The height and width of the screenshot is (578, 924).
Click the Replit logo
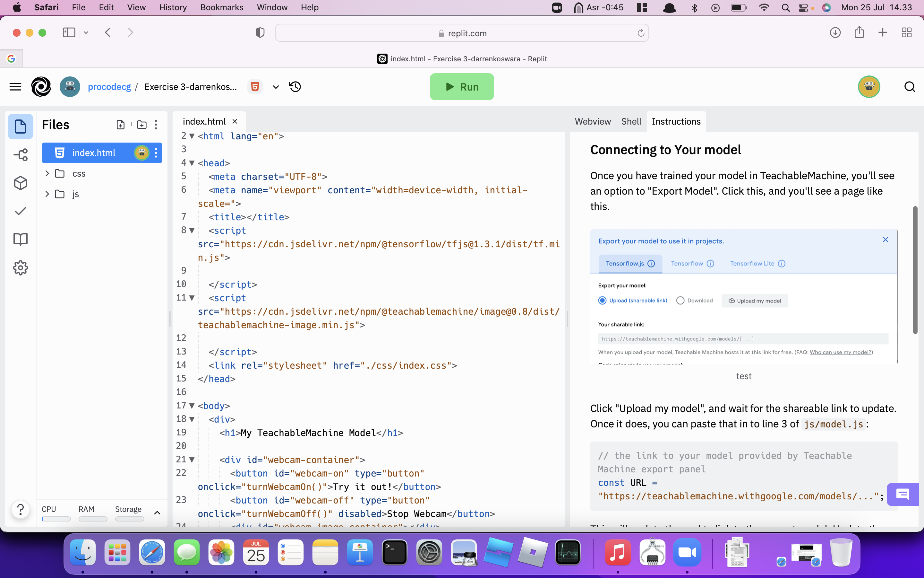click(x=41, y=87)
